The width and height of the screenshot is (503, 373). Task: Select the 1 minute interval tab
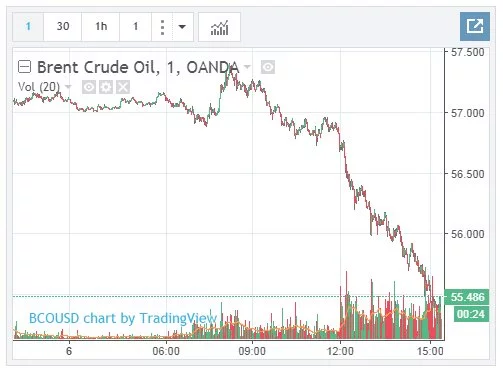(x=28, y=27)
